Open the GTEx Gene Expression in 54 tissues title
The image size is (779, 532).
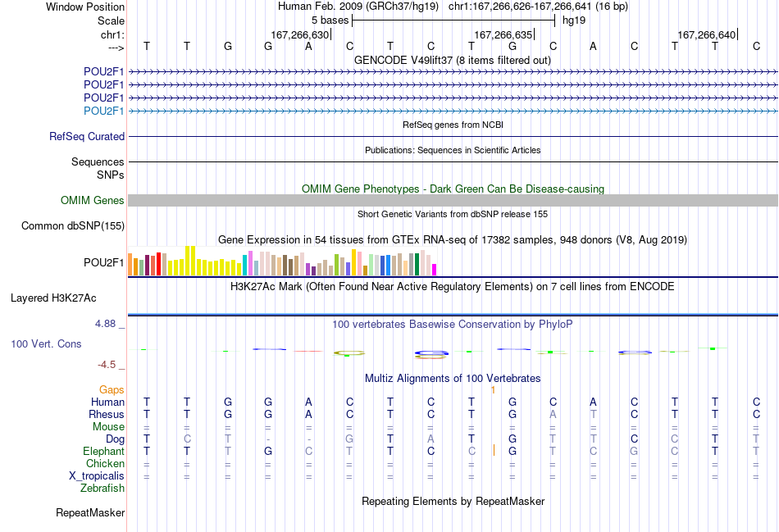[x=453, y=240]
